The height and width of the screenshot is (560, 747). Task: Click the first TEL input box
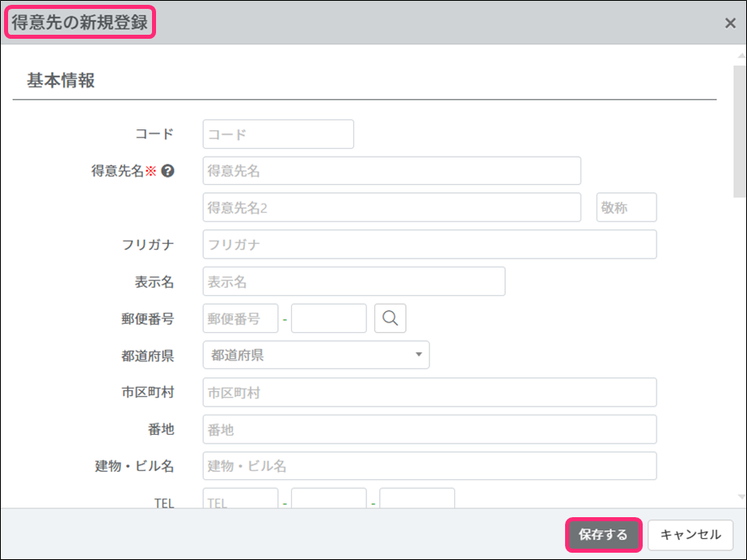tap(240, 499)
